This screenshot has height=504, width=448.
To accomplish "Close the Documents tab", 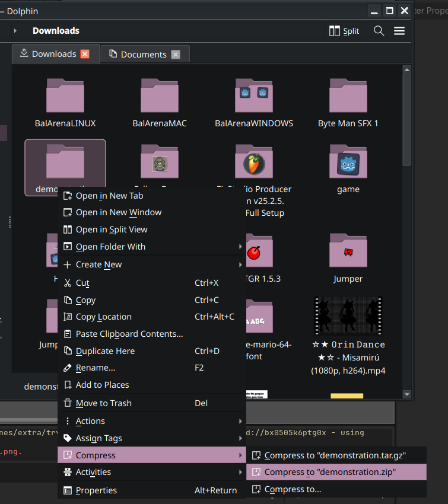I will (x=176, y=55).
